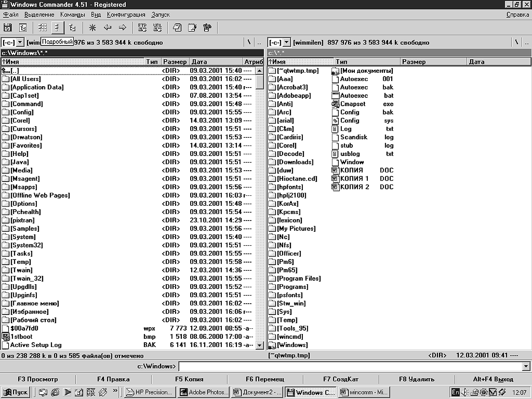The width and height of the screenshot is (532, 399).
Task: Switch to brief names-only view icon
Action: [42, 27]
